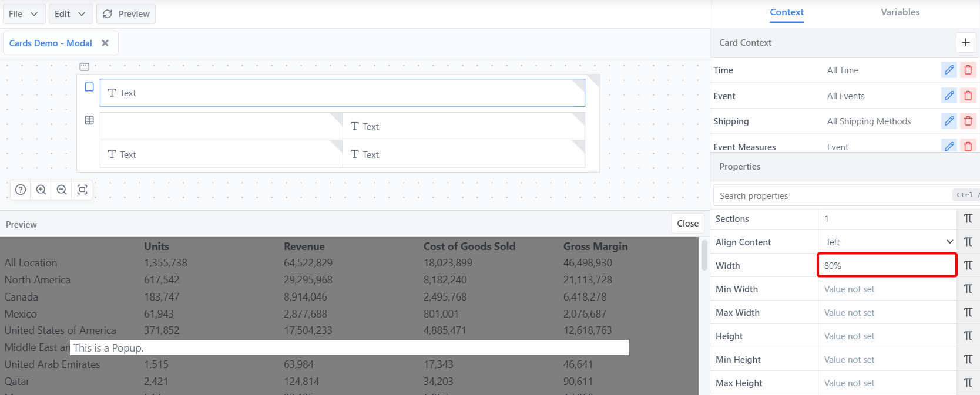Delete the Event context entry

[968, 96]
